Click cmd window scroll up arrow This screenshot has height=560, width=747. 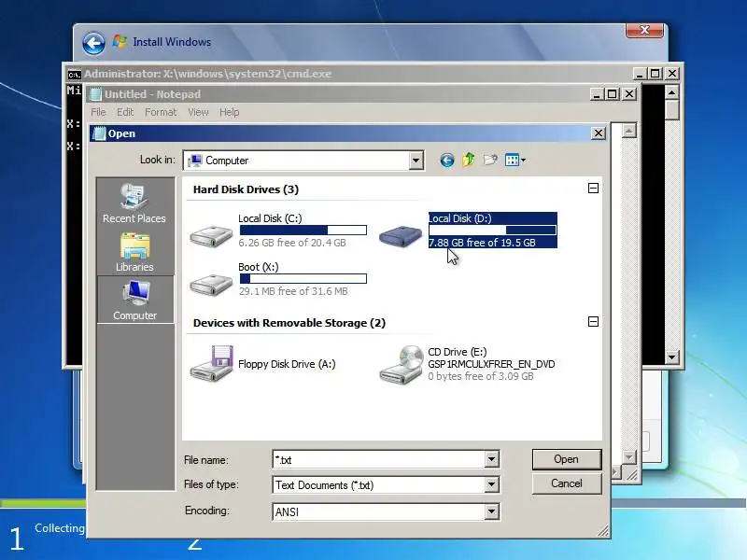671,91
